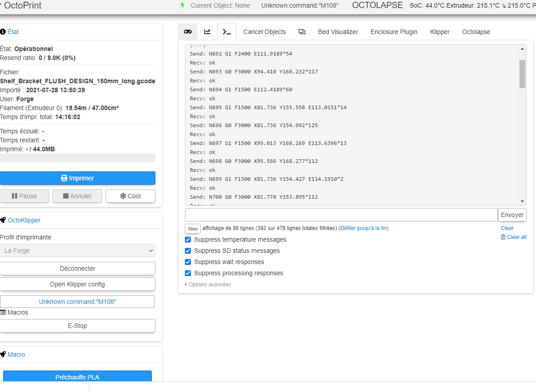Expand Options avancées section

tap(208, 285)
